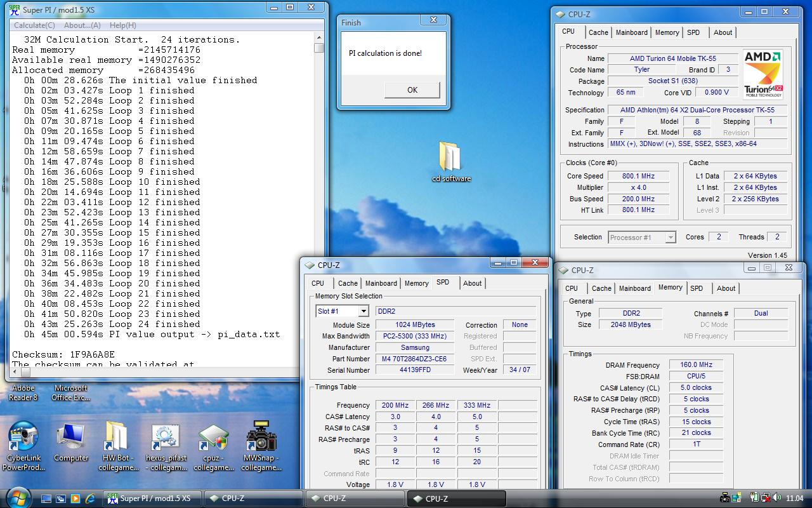The width and height of the screenshot is (812, 508).
Task: Click the DRAM Frequency 160.0 MHz value
Action: [x=696, y=365]
